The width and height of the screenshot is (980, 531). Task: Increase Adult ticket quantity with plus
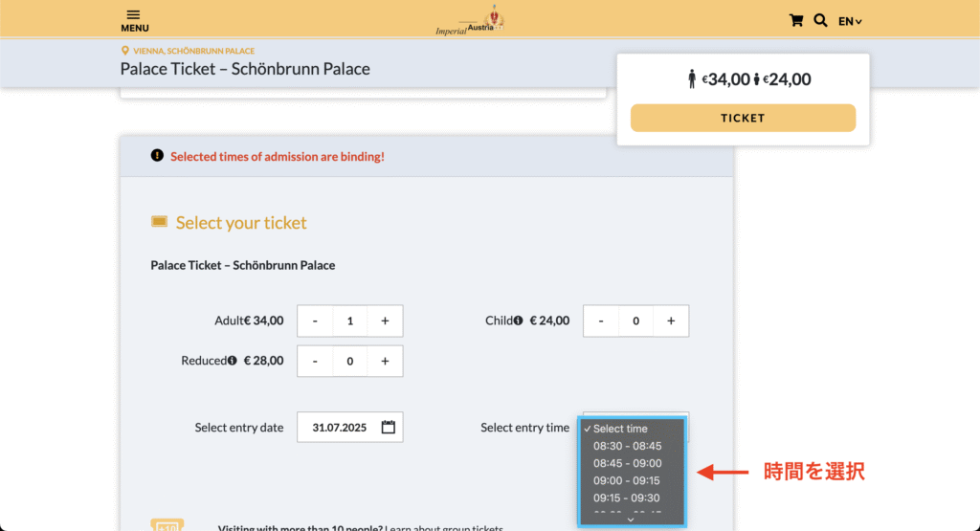pyautogui.click(x=385, y=321)
